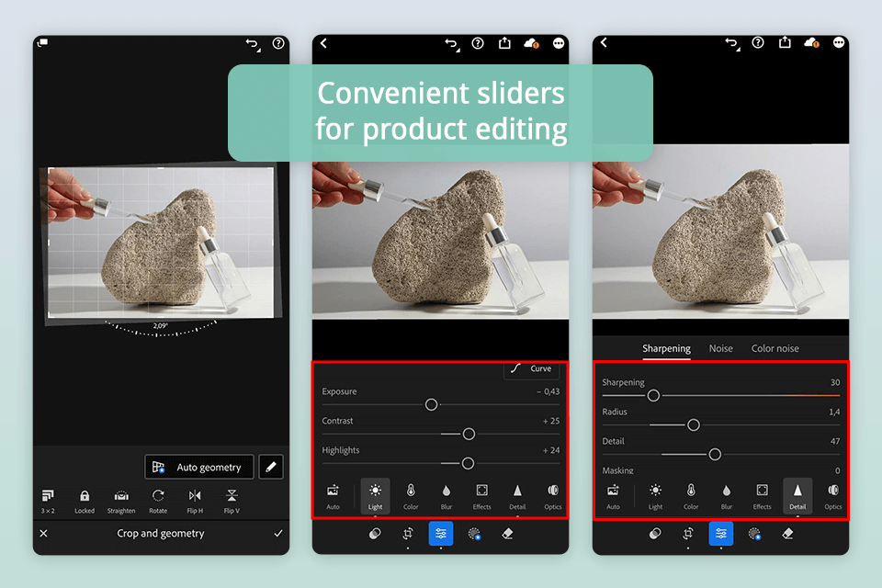This screenshot has width=882, height=588.
Task: Click the 2,09° rotation angle dial
Action: pyautogui.click(x=161, y=328)
